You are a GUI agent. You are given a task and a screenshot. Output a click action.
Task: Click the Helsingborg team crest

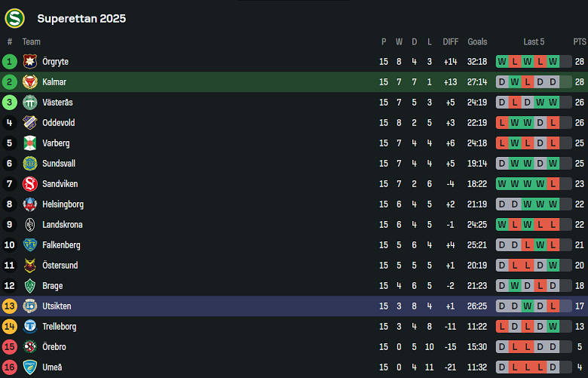30,204
